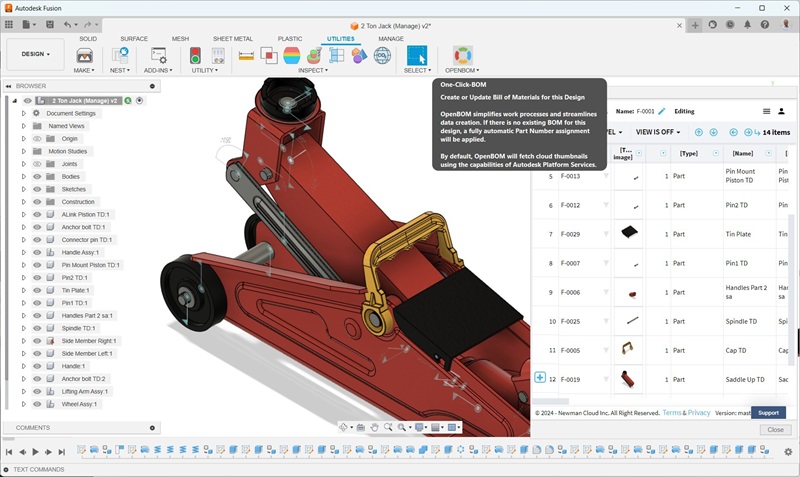Screen dimensions: 800x477
Task: Switch to the PLASTIC tab
Action: pyautogui.click(x=290, y=39)
